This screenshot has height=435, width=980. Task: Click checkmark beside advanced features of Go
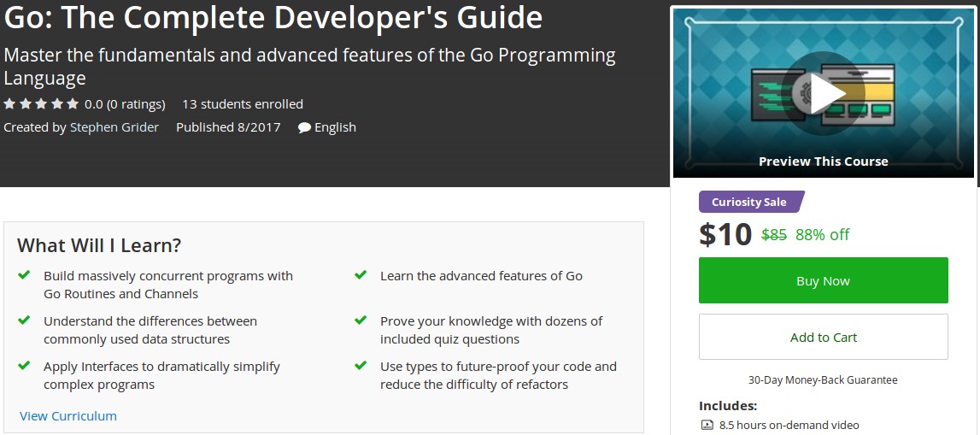point(361,274)
